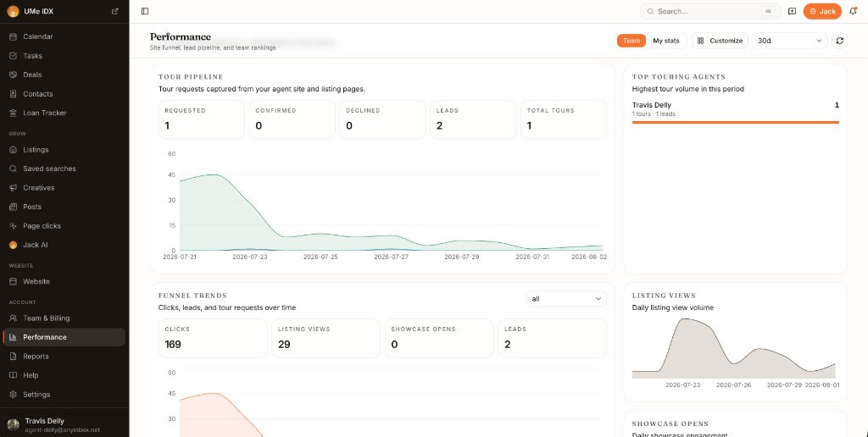Viewport: 868px width, 437px height.
Task: Open external link icon beside UMe IDX
Action: [115, 11]
